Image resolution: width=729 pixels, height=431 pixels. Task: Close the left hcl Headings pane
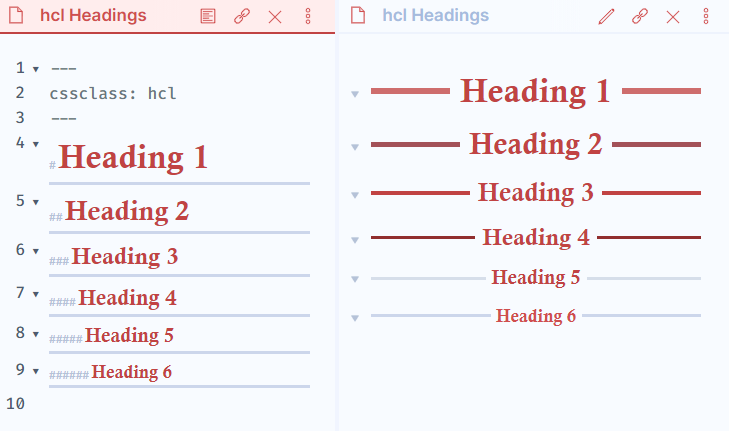(275, 16)
